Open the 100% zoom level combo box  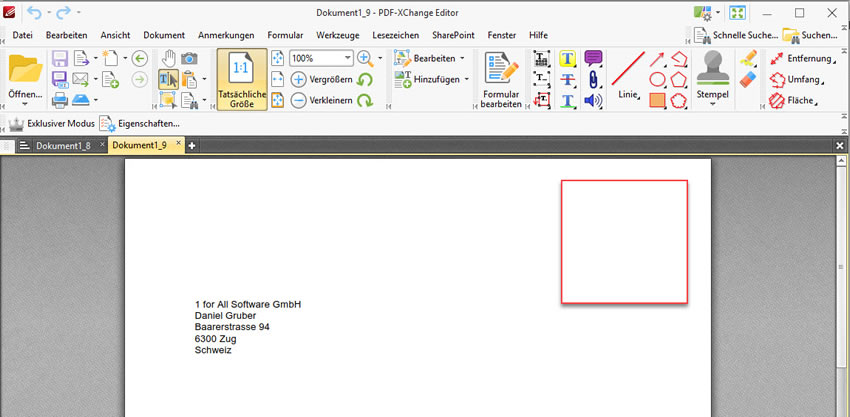pos(321,58)
